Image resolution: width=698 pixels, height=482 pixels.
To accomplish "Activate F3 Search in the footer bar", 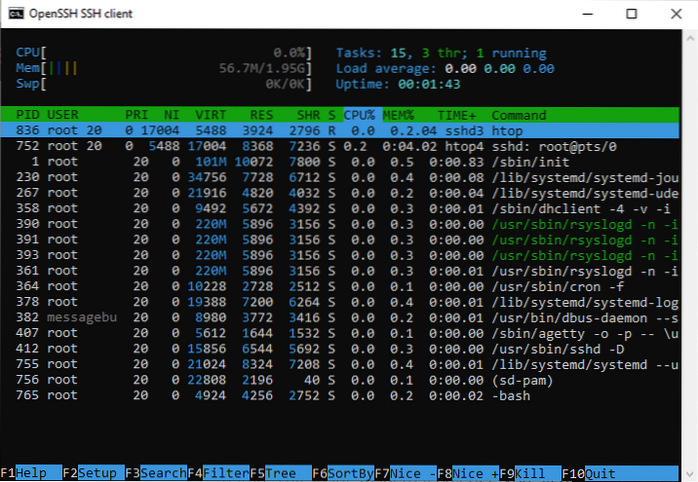I will click(x=157, y=472).
